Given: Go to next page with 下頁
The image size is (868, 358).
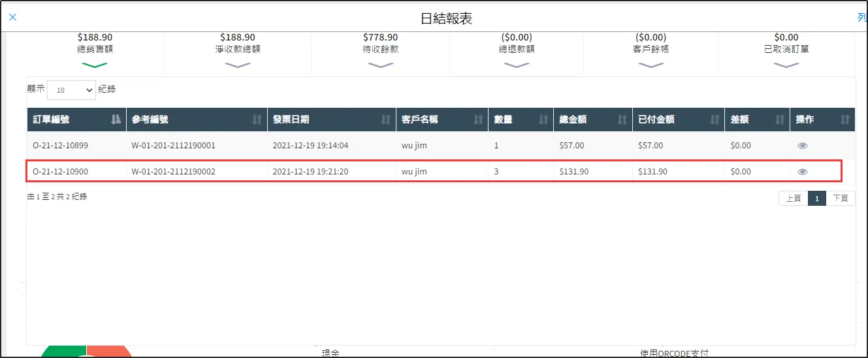Looking at the screenshot, I should point(841,199).
